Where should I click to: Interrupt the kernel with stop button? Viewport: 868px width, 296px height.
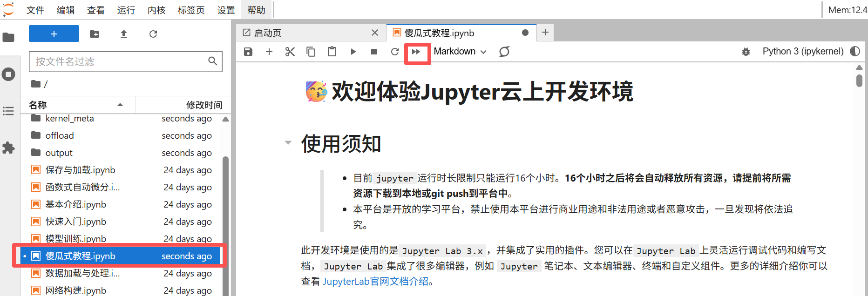click(374, 52)
